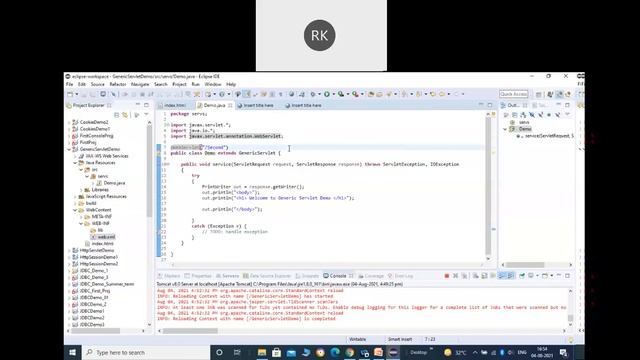Open Windows notification center

pos(564,352)
